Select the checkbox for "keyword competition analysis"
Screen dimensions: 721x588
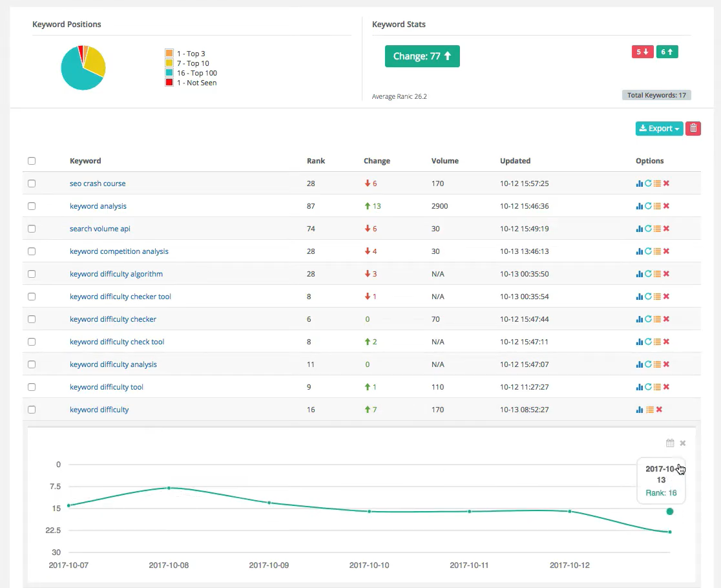tap(32, 251)
